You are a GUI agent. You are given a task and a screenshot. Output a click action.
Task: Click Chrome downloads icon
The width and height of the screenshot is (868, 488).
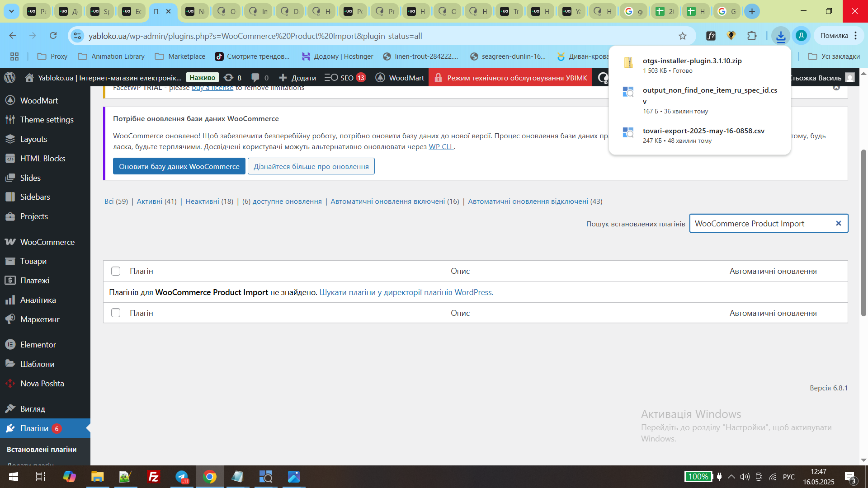tap(781, 36)
